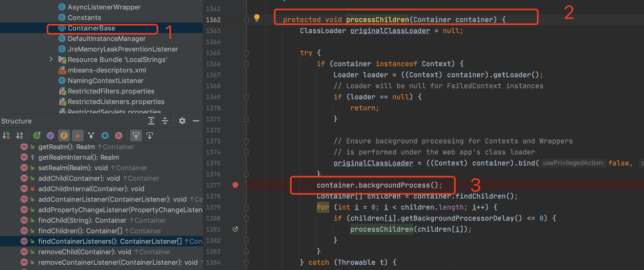
Task: Select removeContainerListener method in Structure
Action: pyautogui.click(x=101, y=262)
